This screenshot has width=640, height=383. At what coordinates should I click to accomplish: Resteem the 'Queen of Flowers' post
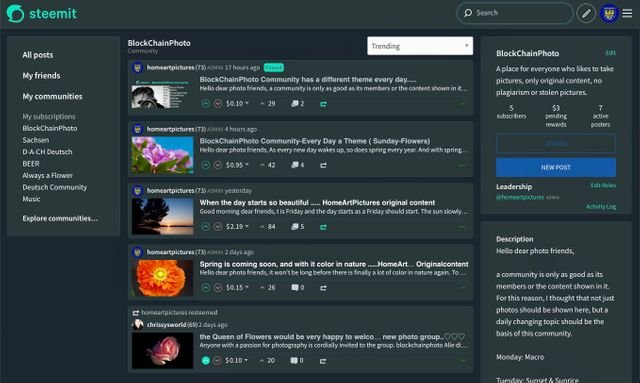(x=323, y=361)
